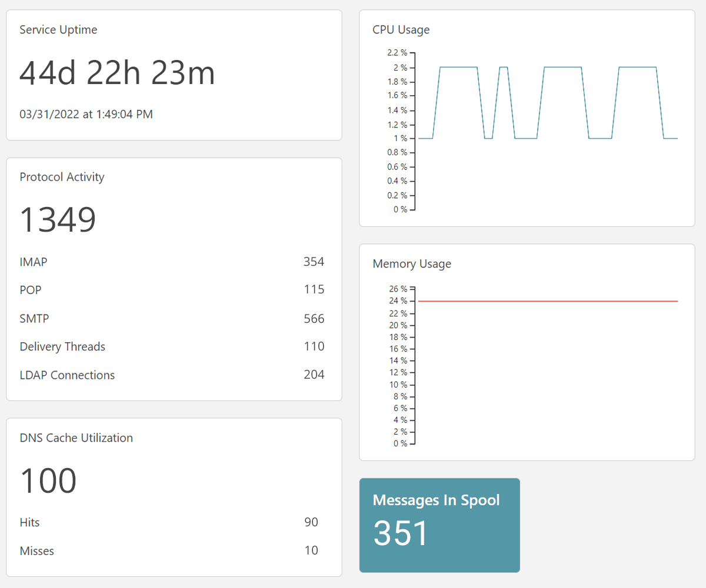This screenshot has height=588, width=706.
Task: Click the Messages In Spool tile
Action: 439,524
